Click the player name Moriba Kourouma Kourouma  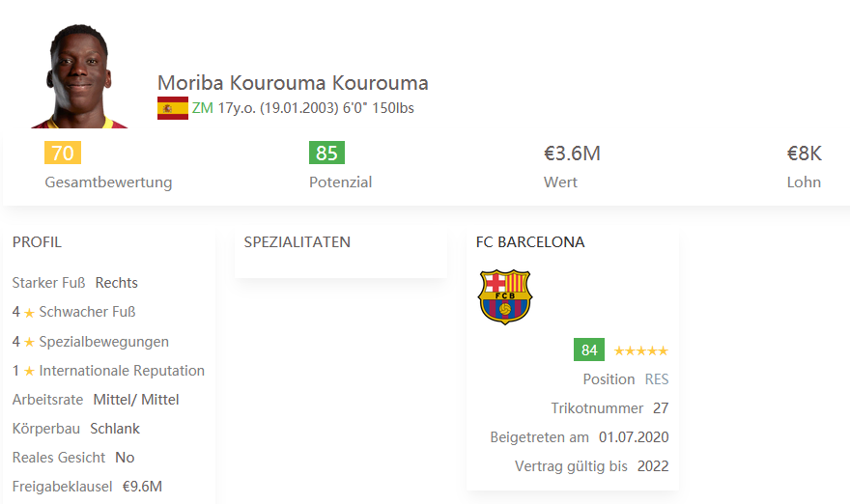[x=293, y=83]
